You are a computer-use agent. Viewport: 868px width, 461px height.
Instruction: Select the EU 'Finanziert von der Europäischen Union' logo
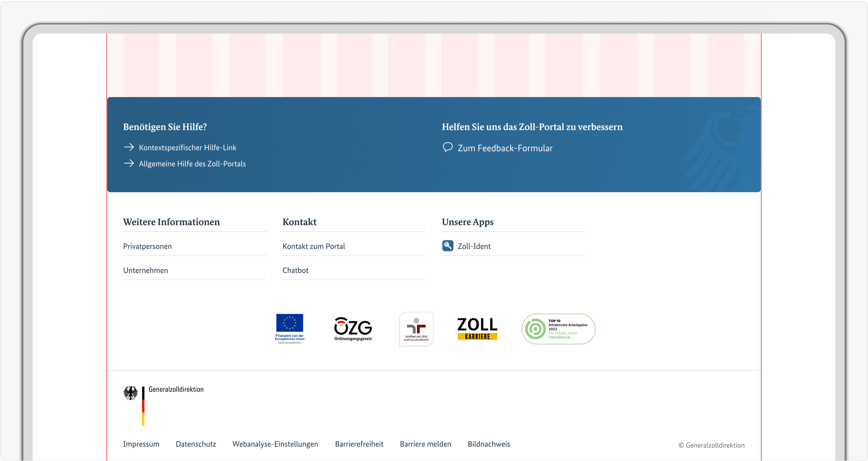coord(289,328)
